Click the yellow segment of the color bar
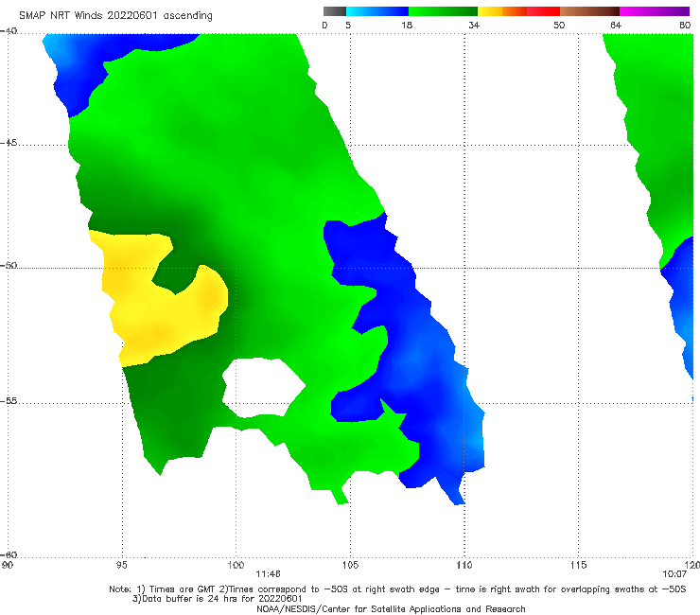Screen dimensions: 700x615 490,11
